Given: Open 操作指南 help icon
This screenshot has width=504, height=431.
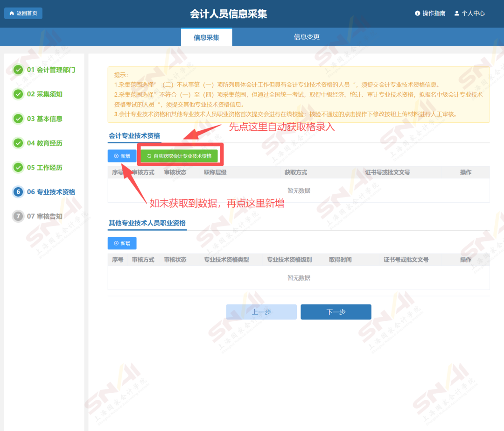Looking at the screenshot, I should click(x=417, y=14).
